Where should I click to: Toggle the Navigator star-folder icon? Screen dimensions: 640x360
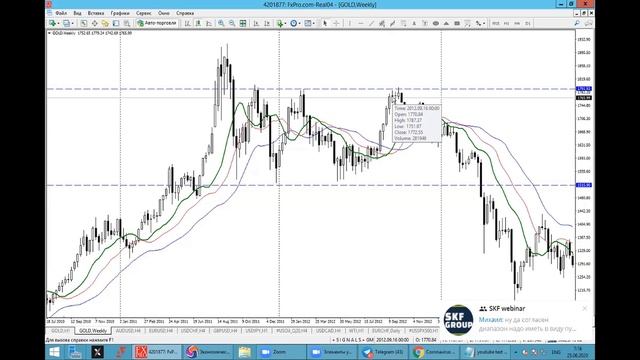(105, 23)
